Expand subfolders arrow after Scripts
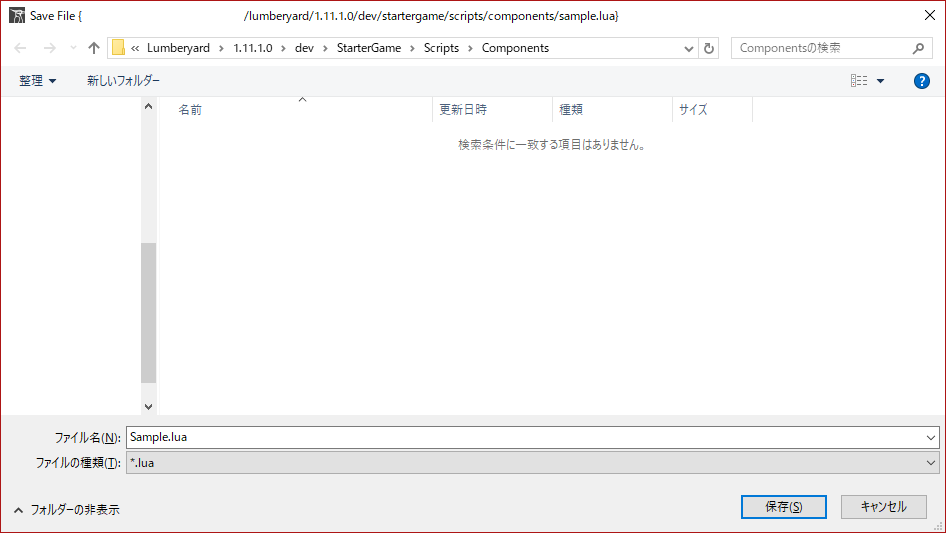 click(470, 48)
